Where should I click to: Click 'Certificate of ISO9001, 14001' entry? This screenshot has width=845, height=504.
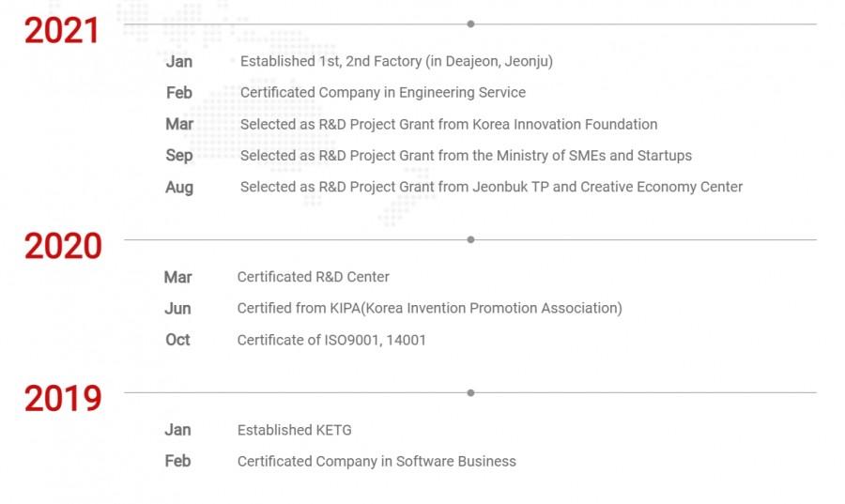tap(331, 340)
